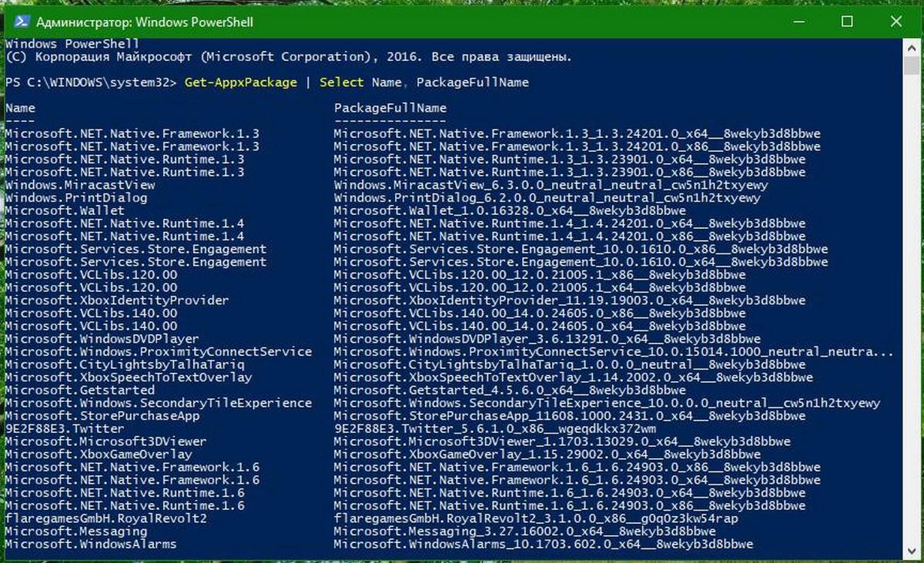Select the 9E2F88E3.Twitter name
Screen dimensions: 924x563
[x=65, y=429]
